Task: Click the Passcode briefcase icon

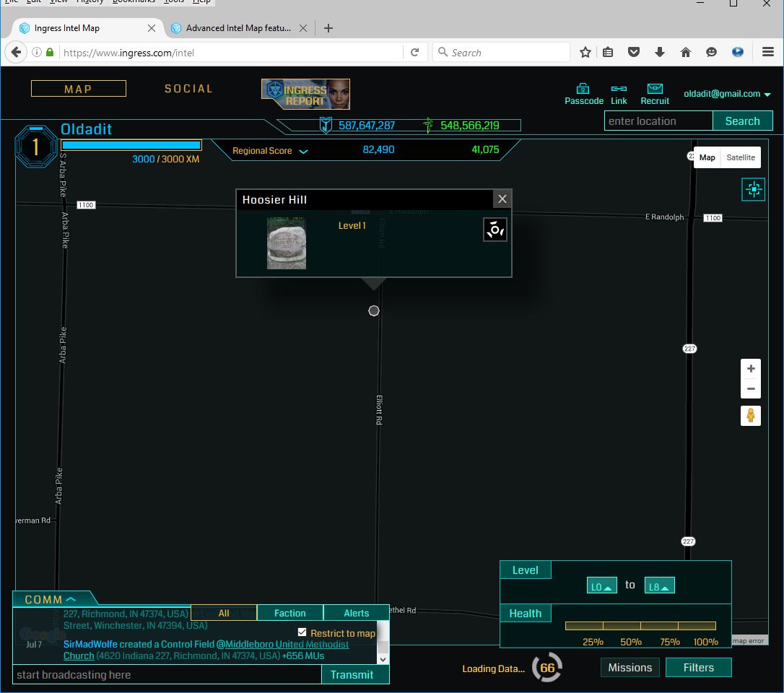Action: pyautogui.click(x=583, y=88)
